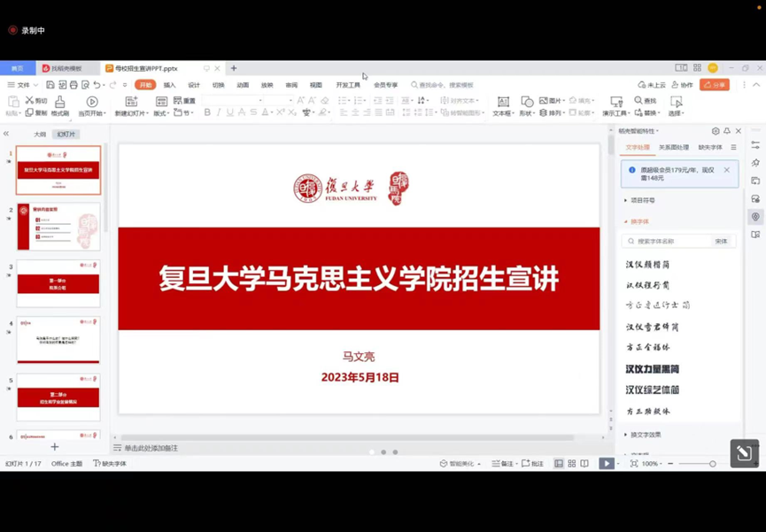Toggle bold formatting
766x532 pixels.
point(207,113)
